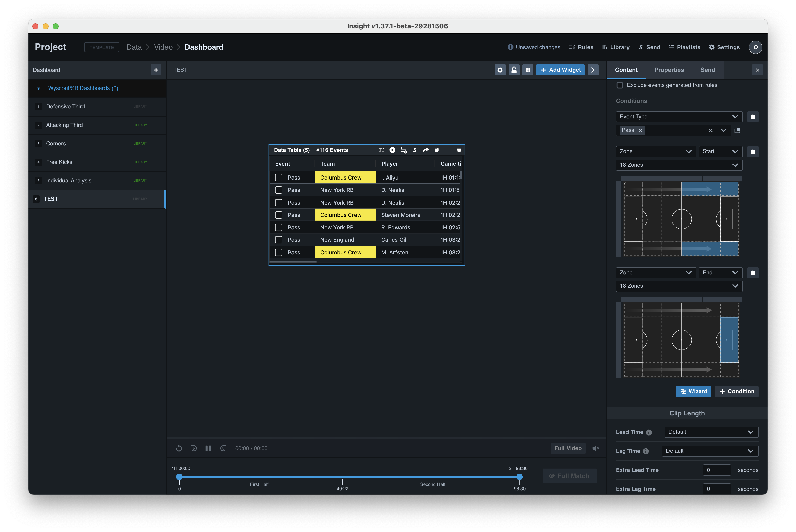The image size is (796, 532).
Task: Pause the video playback
Action: coord(208,448)
